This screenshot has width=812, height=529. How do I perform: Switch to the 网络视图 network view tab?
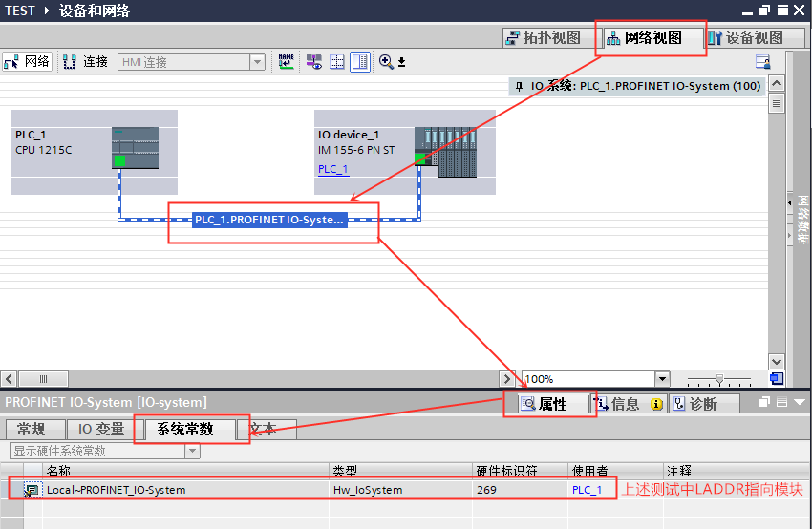pyautogui.click(x=652, y=38)
